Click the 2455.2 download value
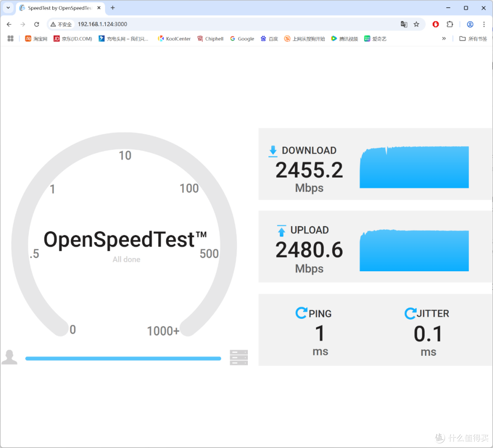This screenshot has width=493, height=448. tap(309, 170)
